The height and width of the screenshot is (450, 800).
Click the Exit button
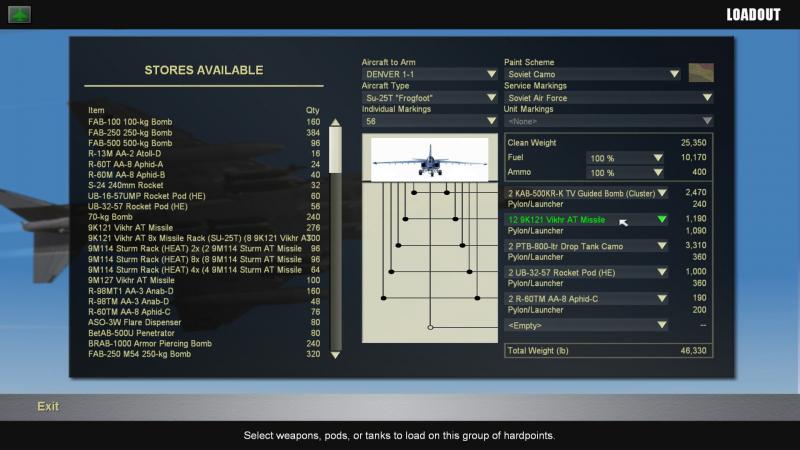[48, 406]
